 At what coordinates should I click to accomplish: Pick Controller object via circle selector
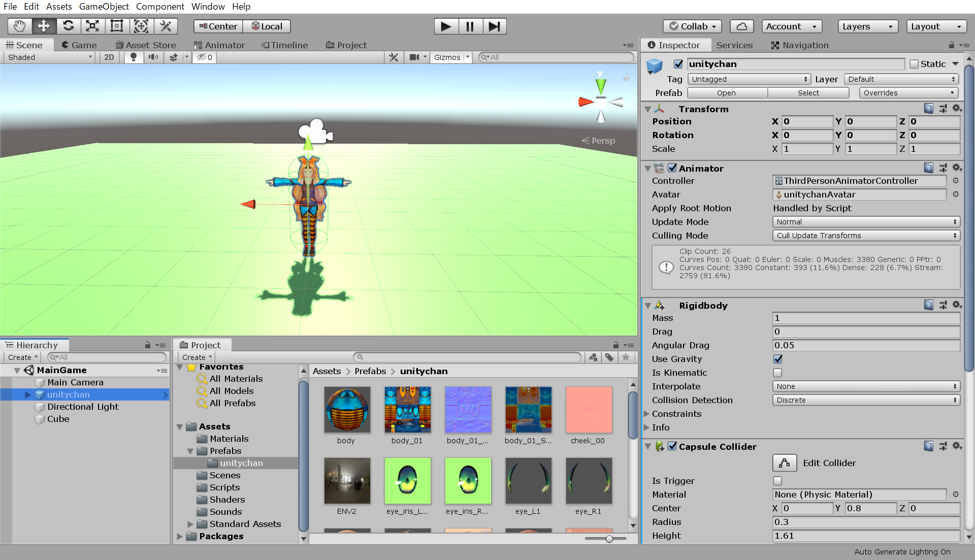click(x=956, y=181)
